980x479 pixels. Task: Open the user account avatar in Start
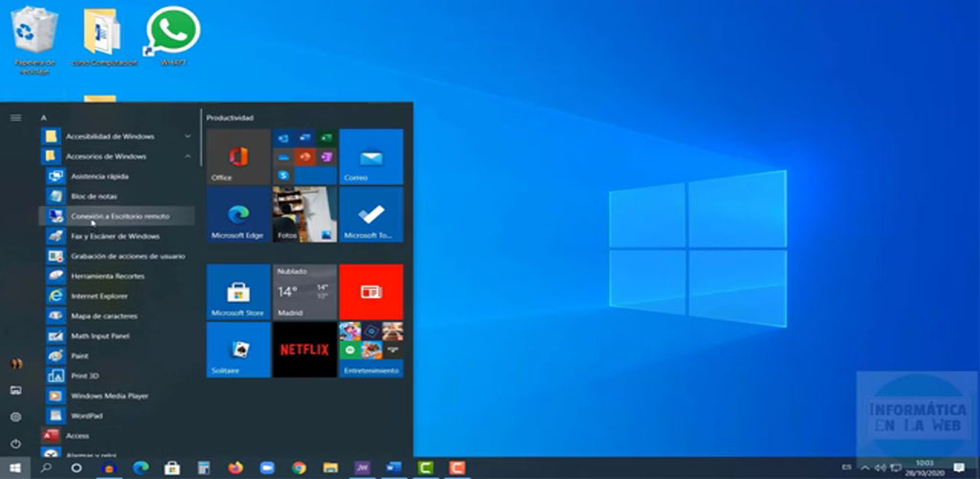coord(16,363)
